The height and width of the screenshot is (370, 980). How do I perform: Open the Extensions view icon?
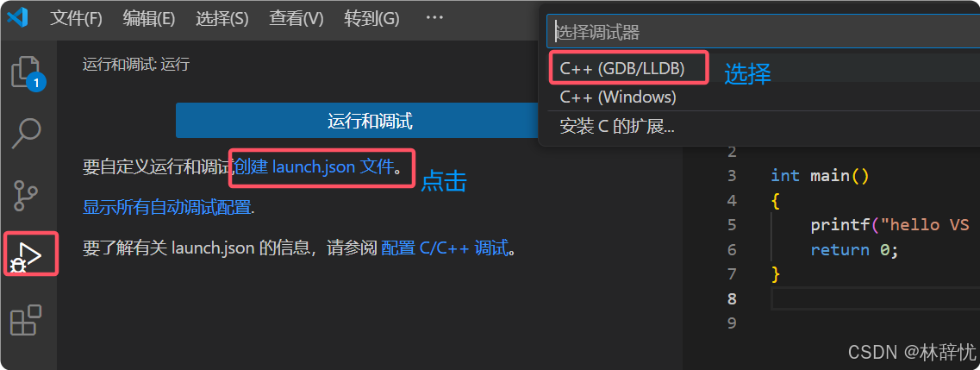(26, 320)
